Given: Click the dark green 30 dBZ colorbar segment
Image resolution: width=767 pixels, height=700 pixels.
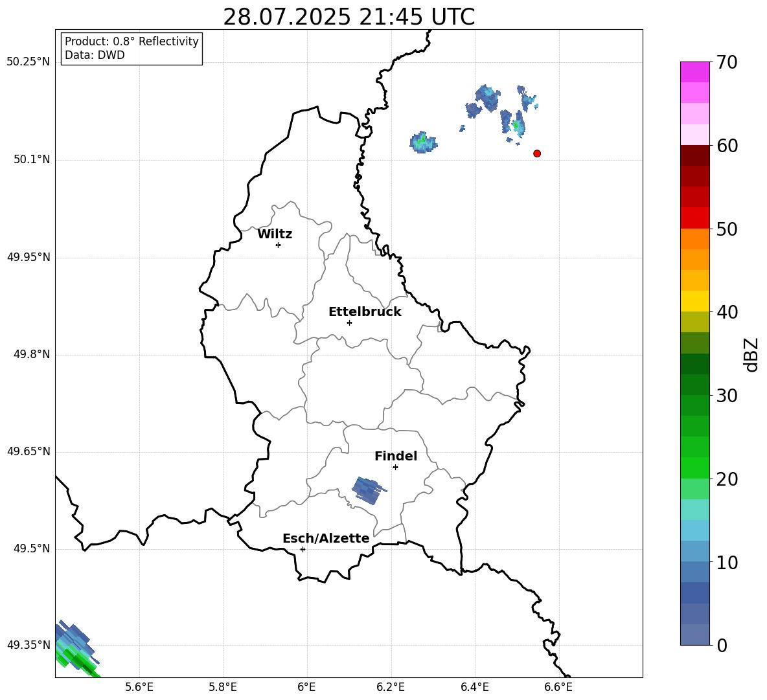Looking at the screenshot, I should [694, 384].
